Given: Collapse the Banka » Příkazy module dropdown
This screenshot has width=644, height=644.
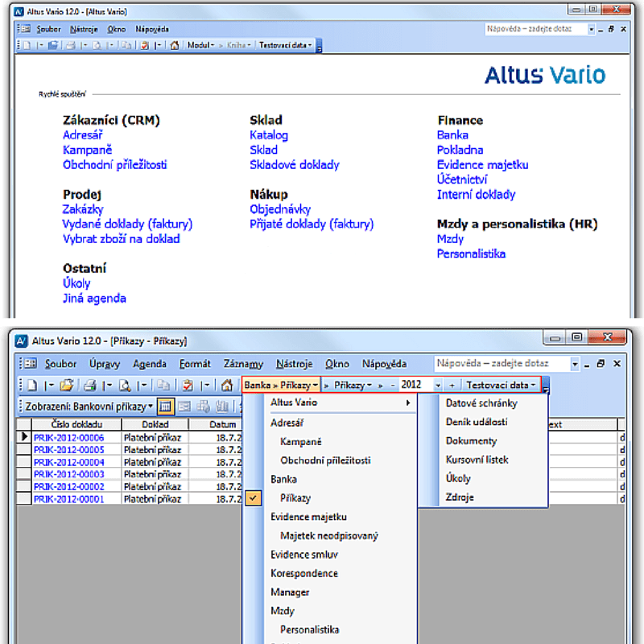Looking at the screenshot, I should point(281,386).
